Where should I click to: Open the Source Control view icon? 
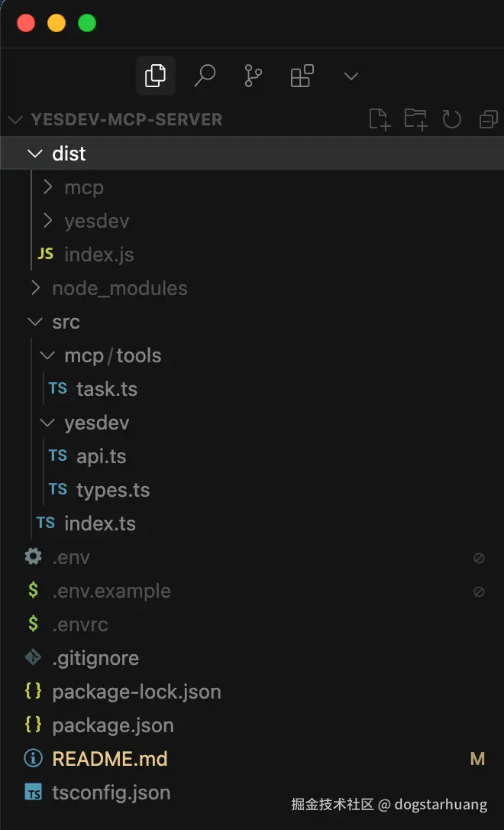253,76
